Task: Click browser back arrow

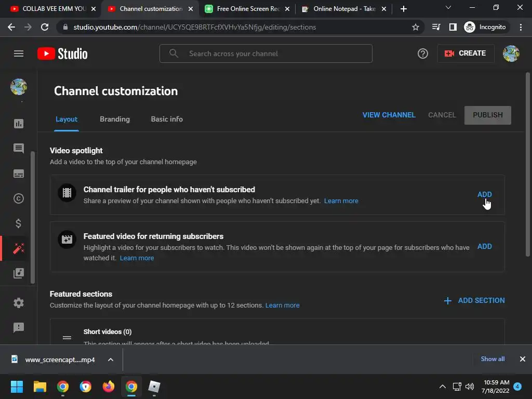Action: point(11,27)
